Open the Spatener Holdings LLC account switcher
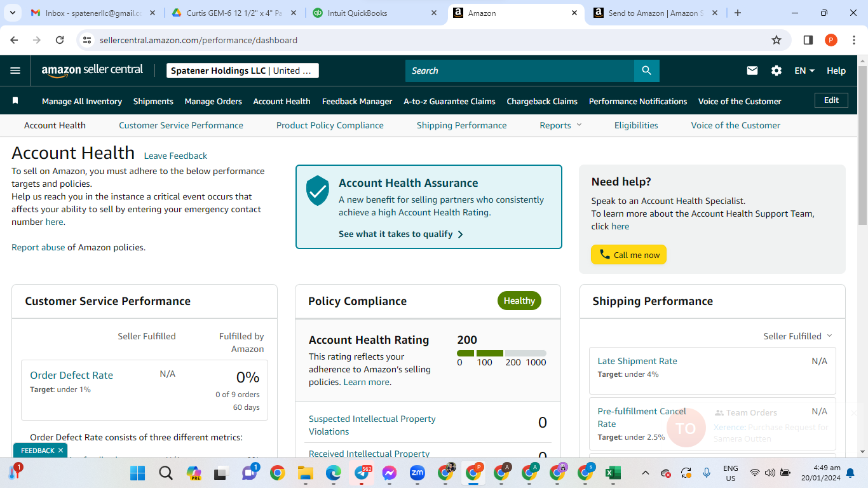868x488 pixels. (x=243, y=71)
